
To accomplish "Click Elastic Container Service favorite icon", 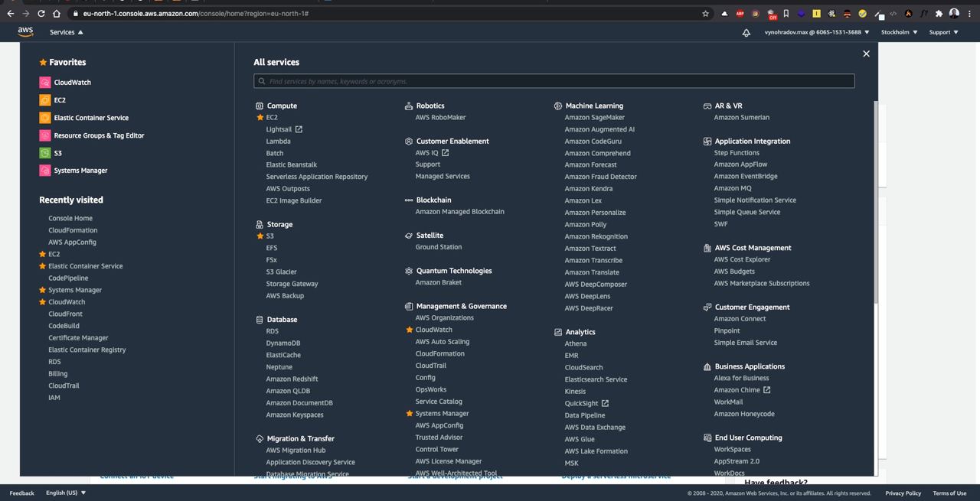I will coord(45,118).
